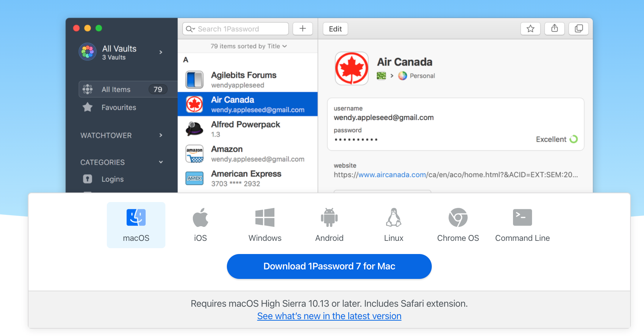
Task: Click the password strength circle indicator
Action: tap(574, 139)
